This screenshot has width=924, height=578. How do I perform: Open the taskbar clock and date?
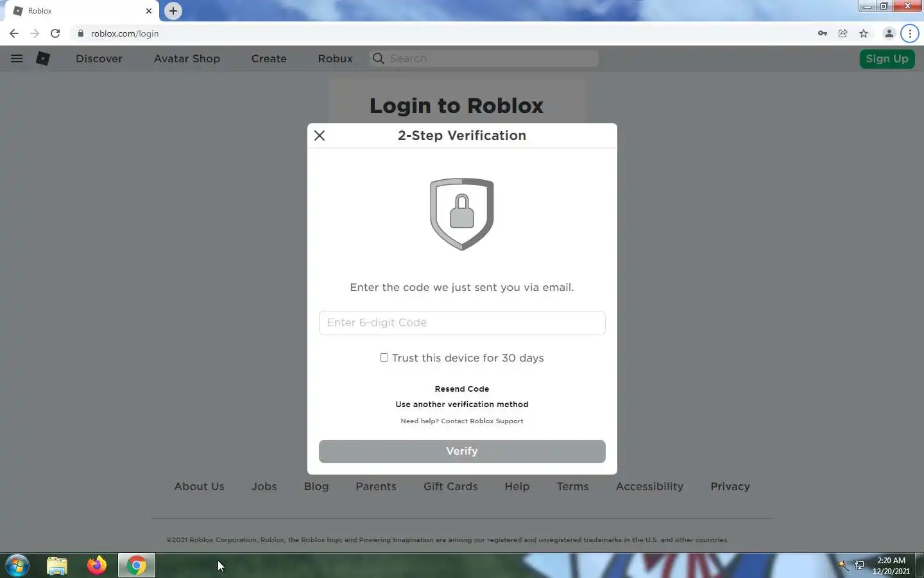(x=891, y=566)
